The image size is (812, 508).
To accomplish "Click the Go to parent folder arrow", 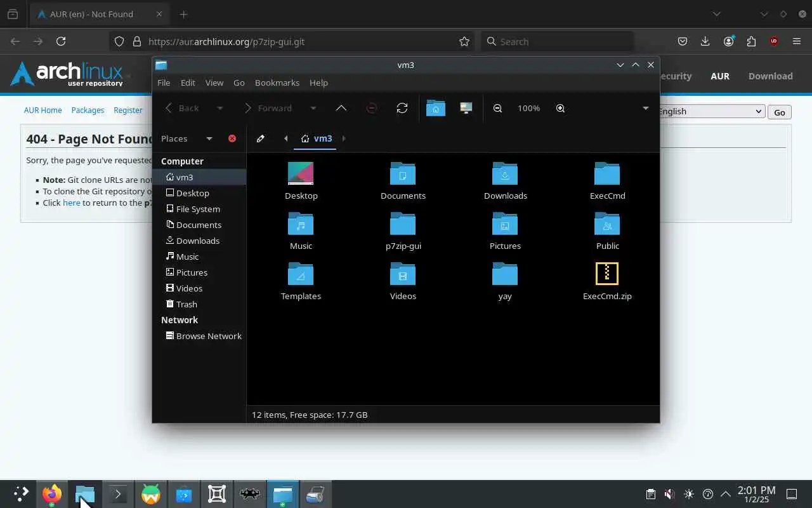I will [x=341, y=108].
